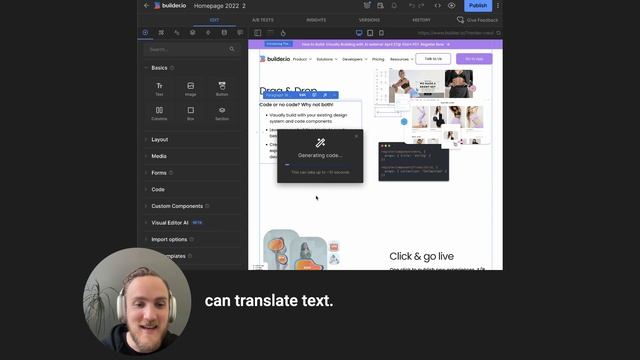Open the second sidebar panel icon
This screenshot has height=360, width=640.
(161, 32)
